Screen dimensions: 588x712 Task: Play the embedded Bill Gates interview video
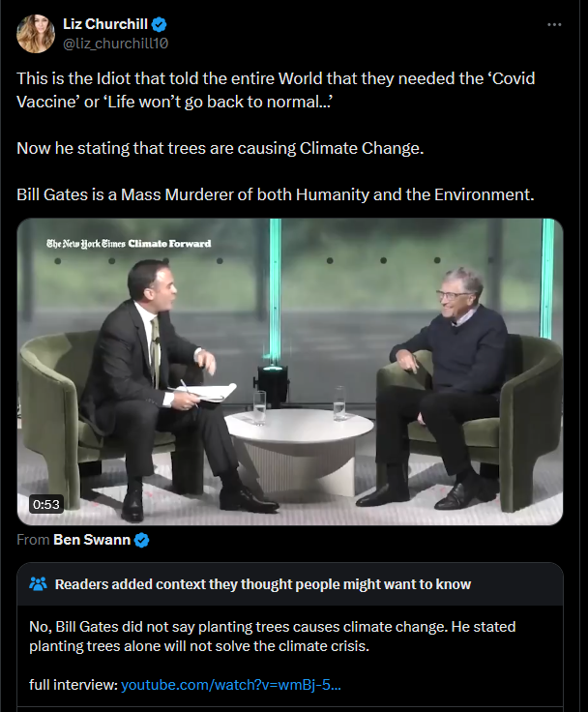pyautogui.click(x=290, y=371)
